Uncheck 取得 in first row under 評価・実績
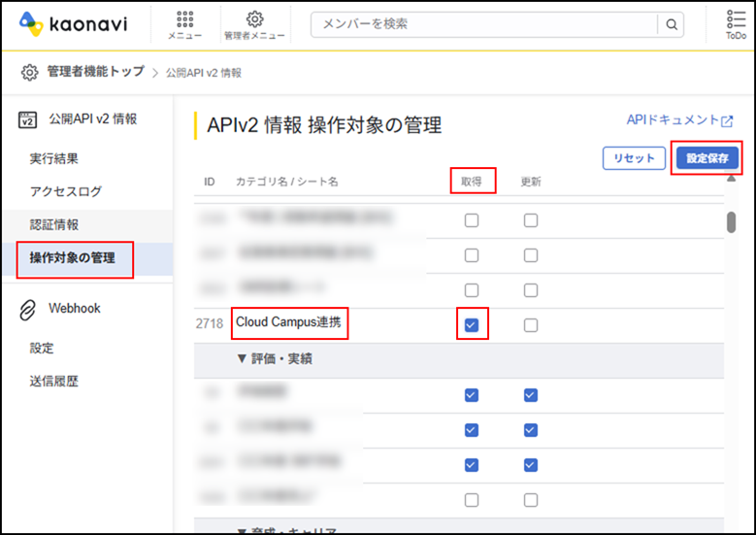 pos(472,395)
